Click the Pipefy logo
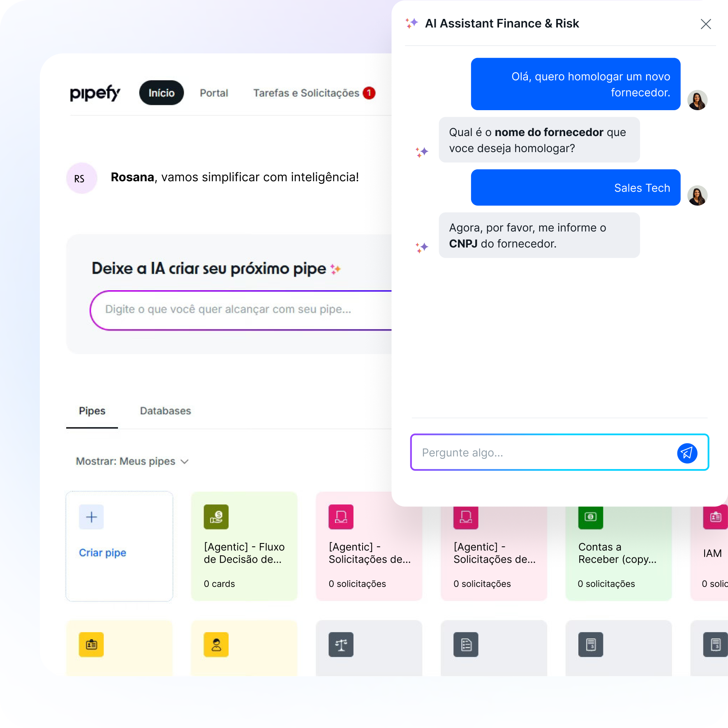The width and height of the screenshot is (728, 728). coord(95,93)
